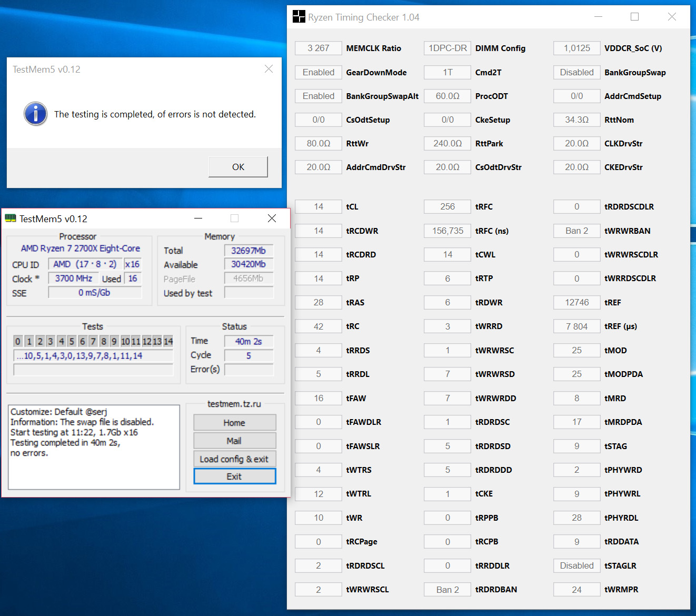Select the tSTAGLR value box Disabled

pyautogui.click(x=577, y=565)
